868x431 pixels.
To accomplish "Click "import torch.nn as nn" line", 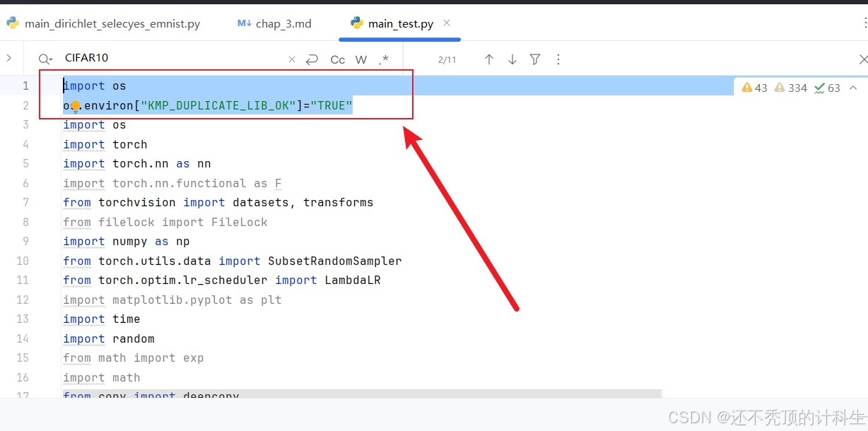I will tap(137, 164).
